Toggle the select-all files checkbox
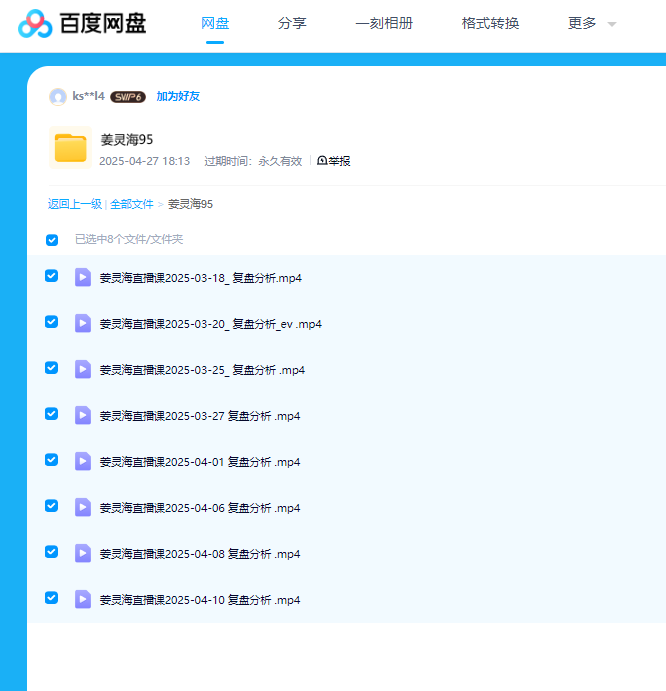Viewport: 666px width, 691px height. point(52,240)
